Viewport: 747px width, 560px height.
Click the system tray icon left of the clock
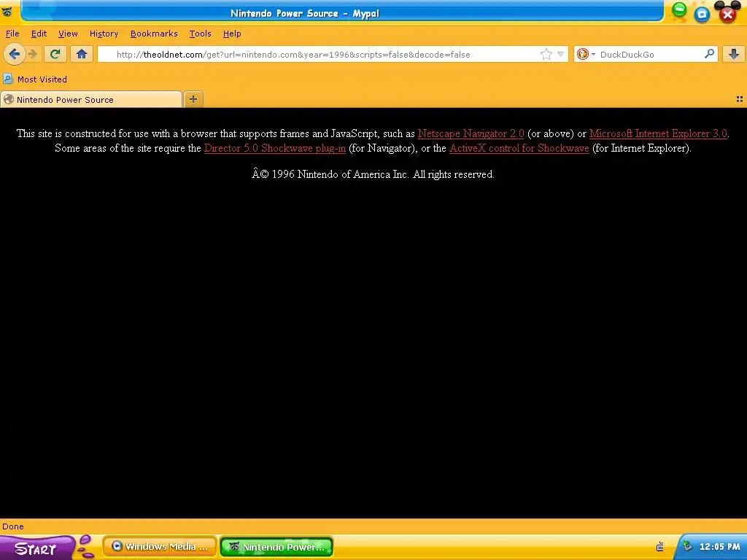coord(659,547)
